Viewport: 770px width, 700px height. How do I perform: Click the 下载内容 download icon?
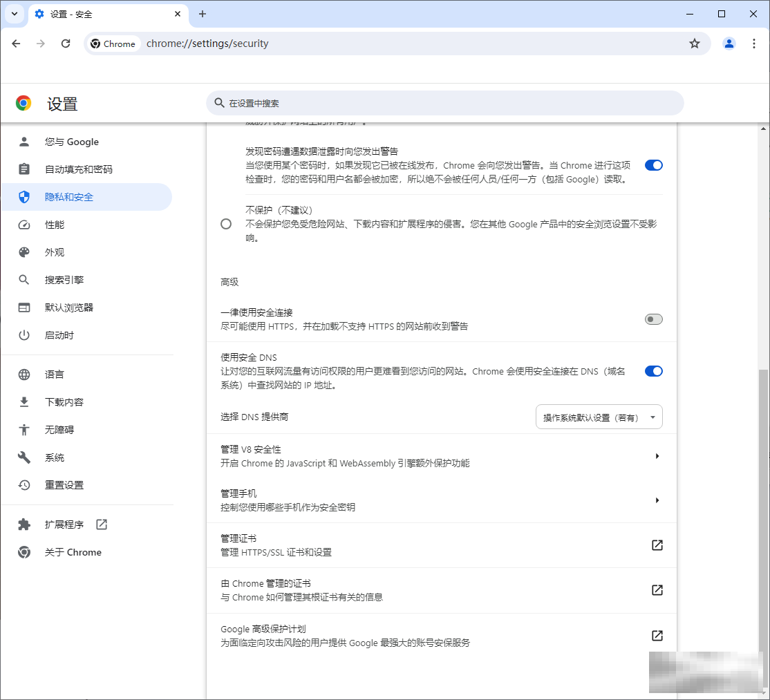pos(24,402)
